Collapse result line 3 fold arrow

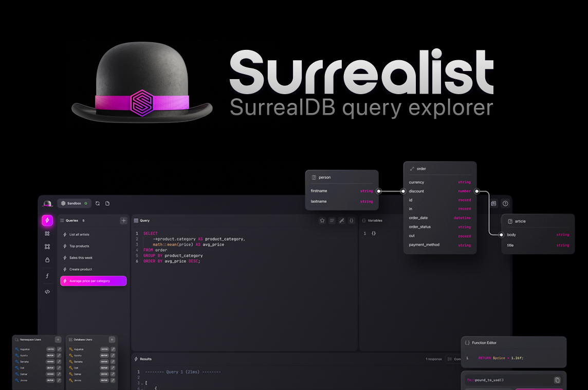(x=142, y=384)
